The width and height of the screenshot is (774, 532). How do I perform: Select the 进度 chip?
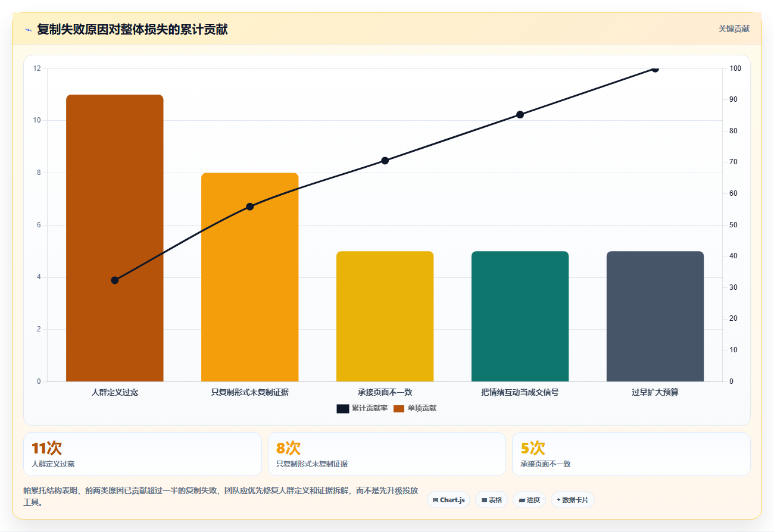coord(529,500)
